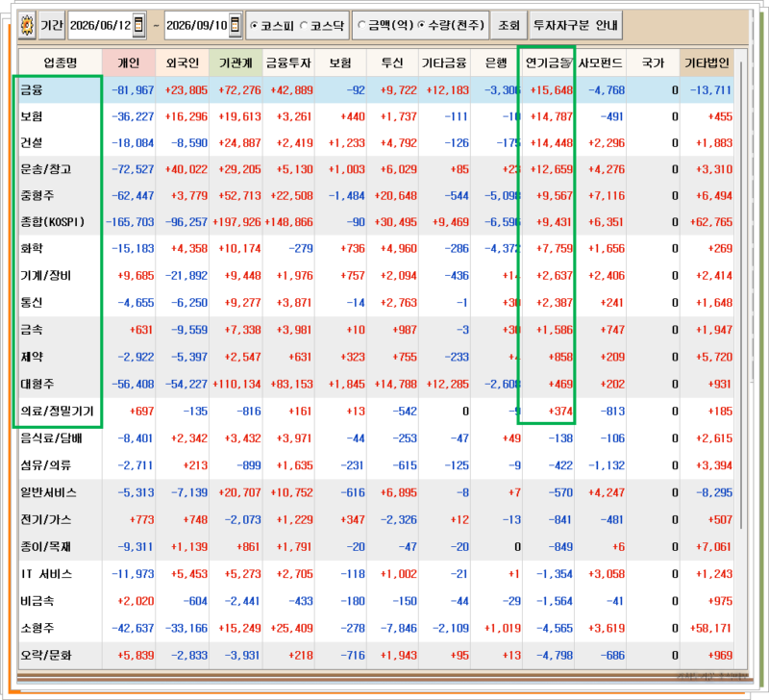Select the 수량(천주) radio button
Viewport: 769px width, 700px height.
(x=421, y=25)
